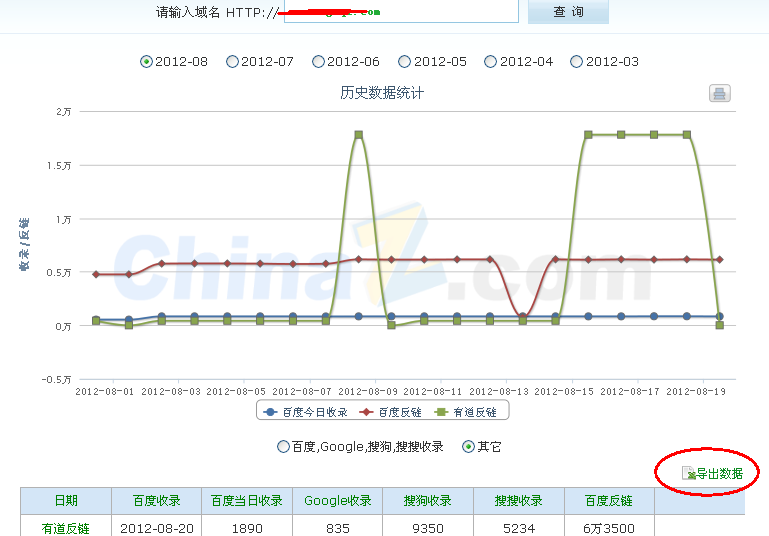Click the 日期 column header
The image size is (769, 536).
coord(65,501)
